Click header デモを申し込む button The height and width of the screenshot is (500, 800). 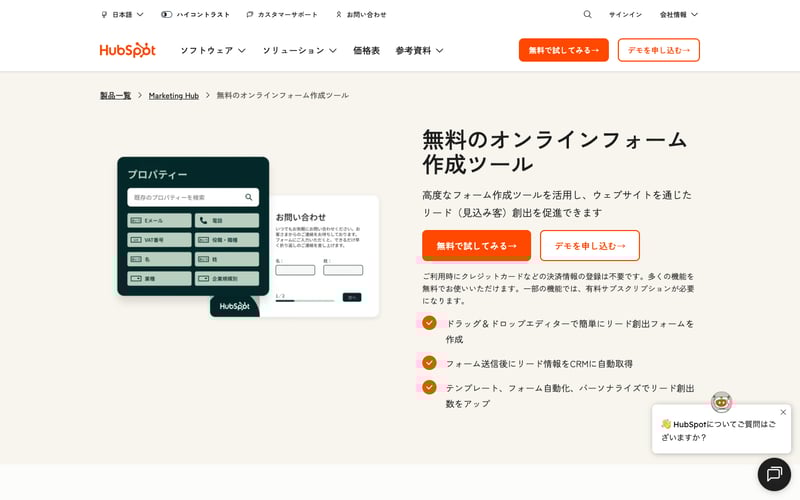659,50
